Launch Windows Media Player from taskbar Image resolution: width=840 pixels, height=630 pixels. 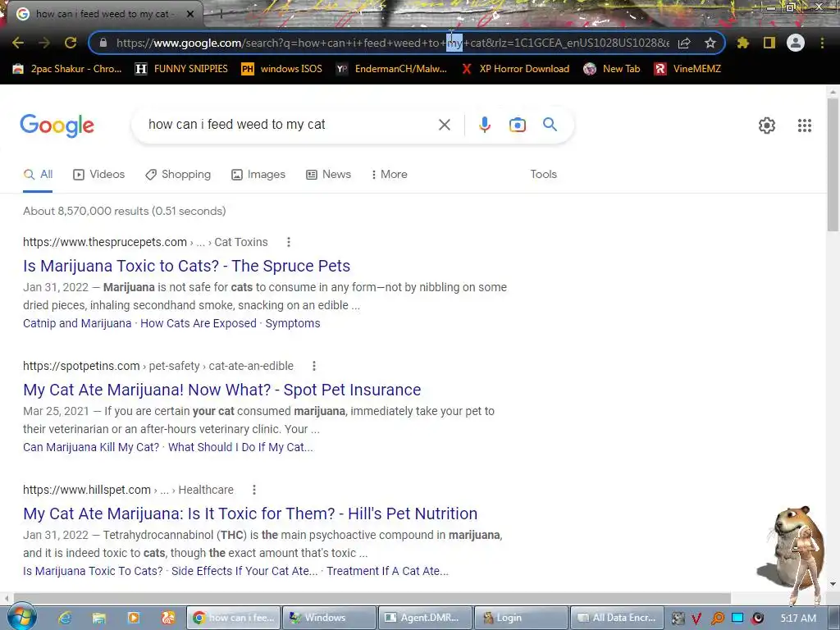(134, 618)
